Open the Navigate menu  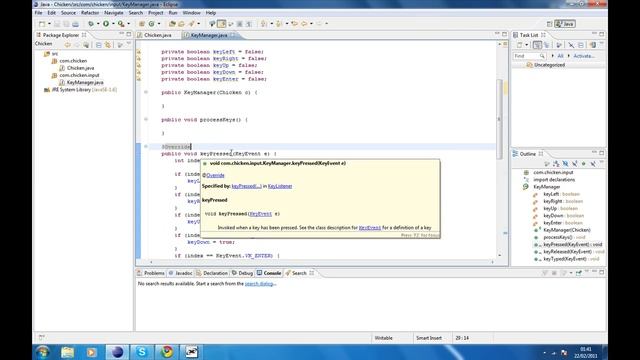[113, 13]
